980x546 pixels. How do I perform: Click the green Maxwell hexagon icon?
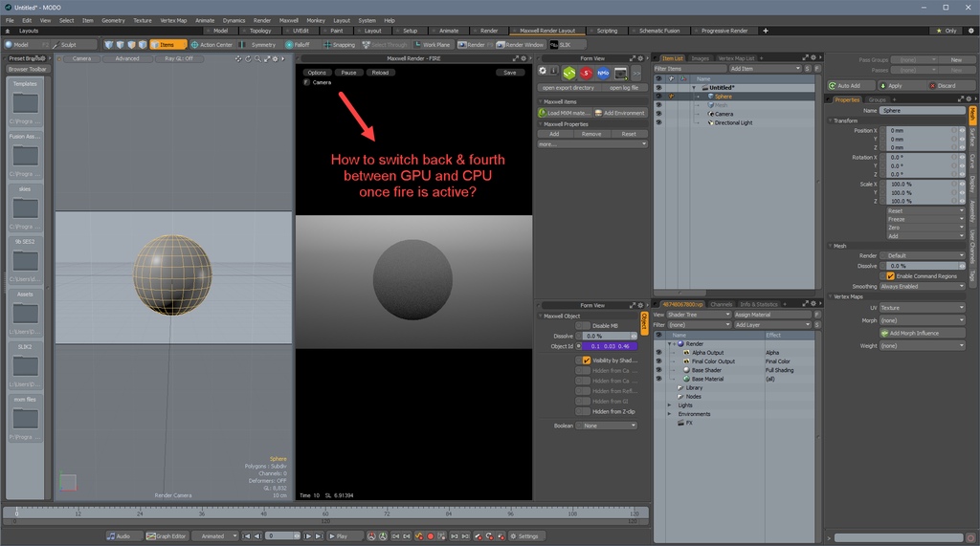pos(568,73)
